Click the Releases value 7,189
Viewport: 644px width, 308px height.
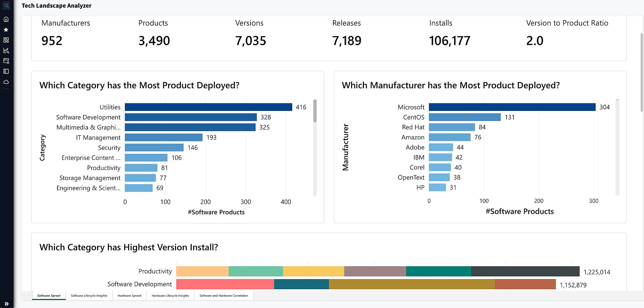(x=347, y=41)
